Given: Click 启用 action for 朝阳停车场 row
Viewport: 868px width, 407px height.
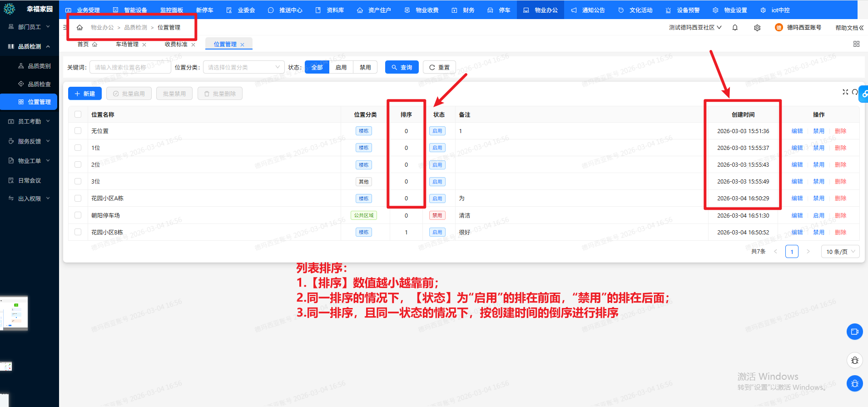Looking at the screenshot, I should click(819, 215).
